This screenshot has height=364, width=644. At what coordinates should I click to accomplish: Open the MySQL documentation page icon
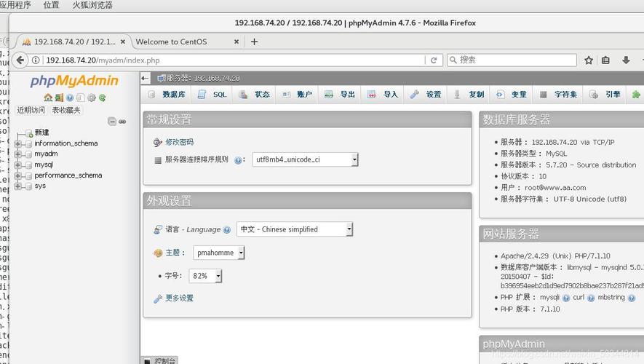[81, 98]
